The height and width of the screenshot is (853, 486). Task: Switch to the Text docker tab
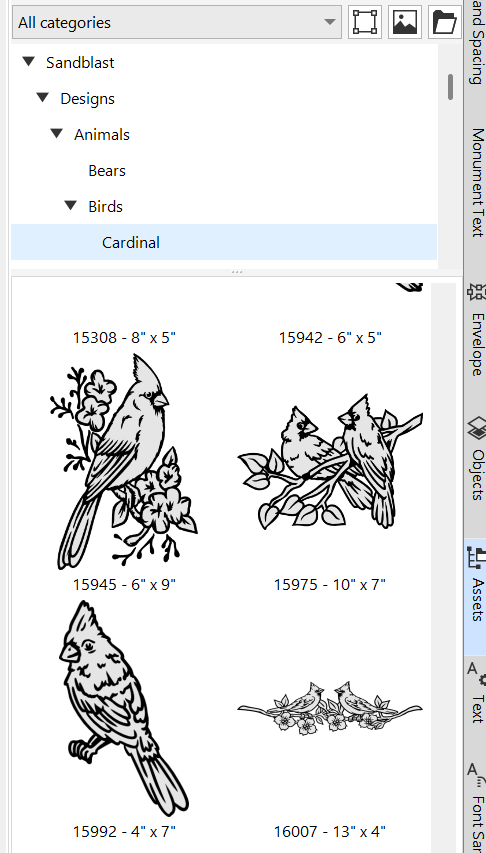476,691
